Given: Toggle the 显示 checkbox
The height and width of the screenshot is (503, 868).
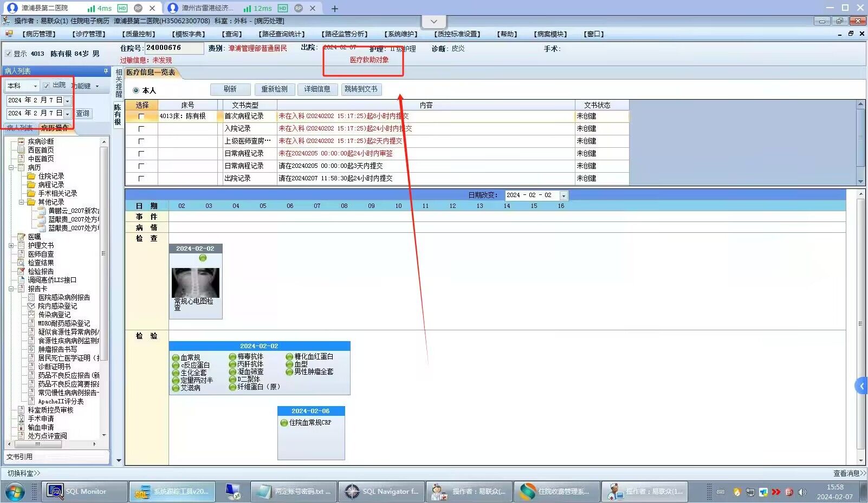Looking at the screenshot, I should pos(8,54).
